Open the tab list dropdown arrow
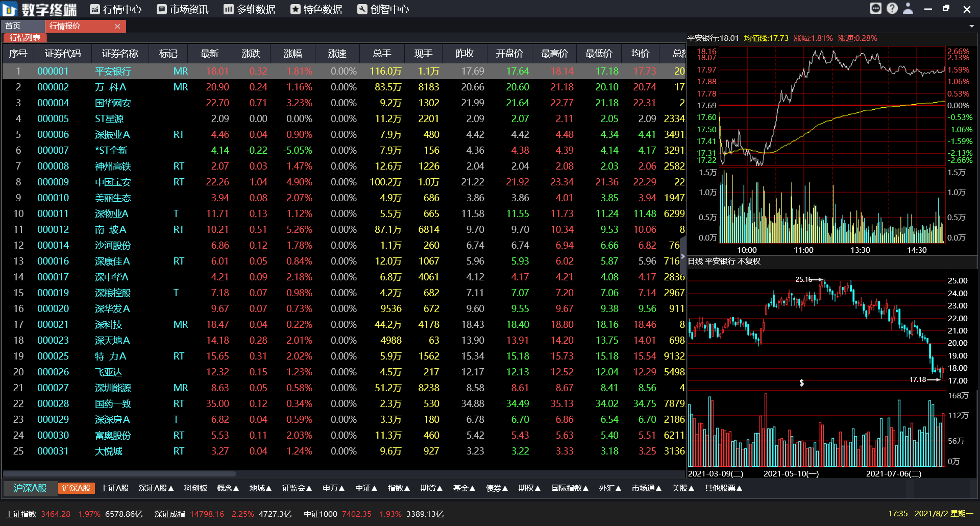This screenshot has width=980, height=526. coord(971,26)
